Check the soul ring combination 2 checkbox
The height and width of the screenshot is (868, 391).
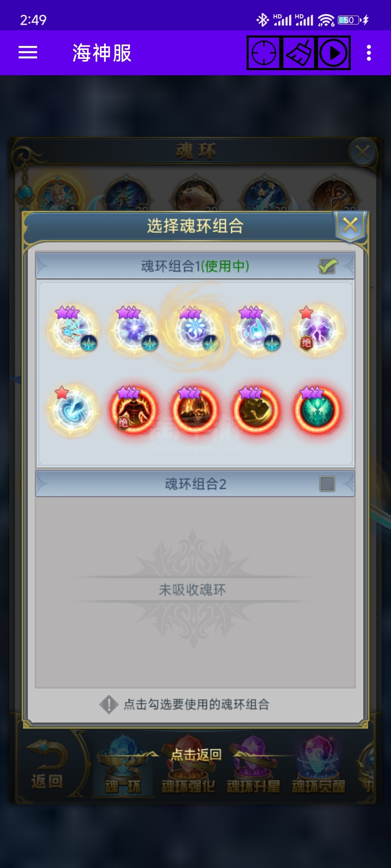(x=327, y=484)
